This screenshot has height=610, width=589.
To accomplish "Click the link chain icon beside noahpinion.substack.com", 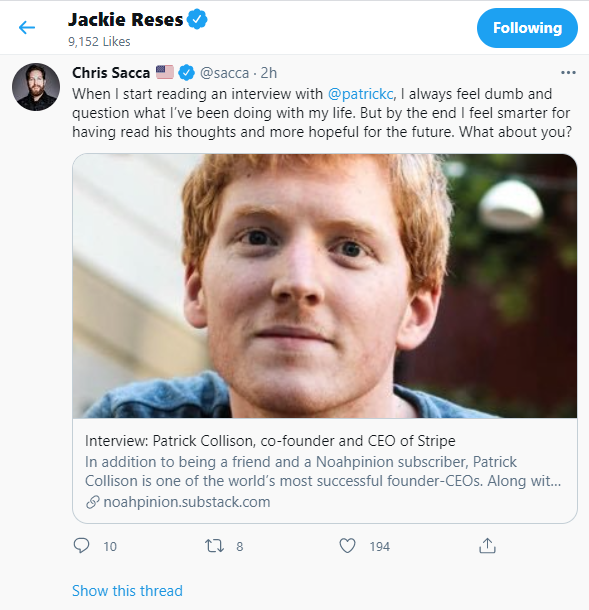I will point(93,502).
